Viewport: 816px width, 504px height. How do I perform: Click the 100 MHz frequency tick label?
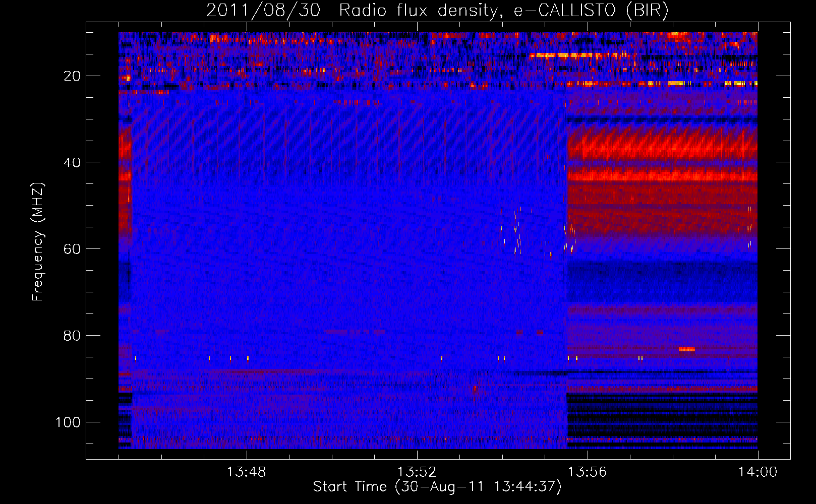pyautogui.click(x=68, y=422)
